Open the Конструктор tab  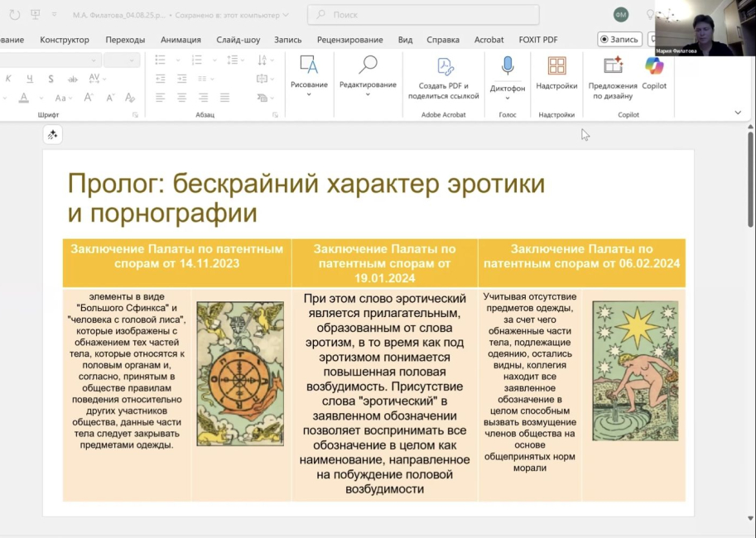[x=65, y=40]
